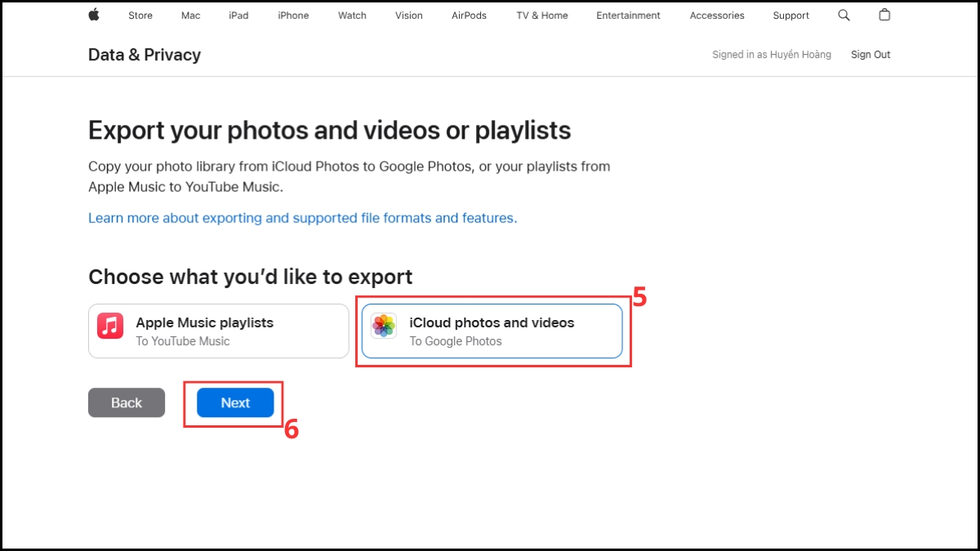The width and height of the screenshot is (980, 551).
Task: Click the Export your photos heading
Action: point(330,131)
